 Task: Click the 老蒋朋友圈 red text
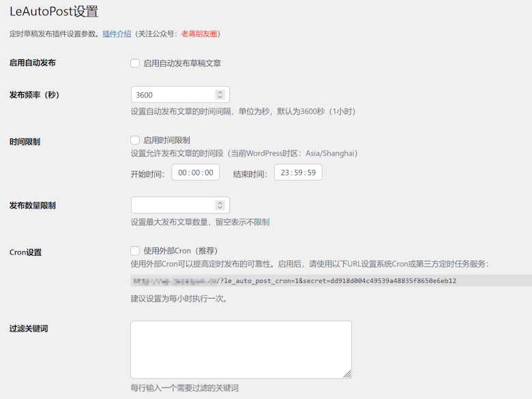point(199,33)
